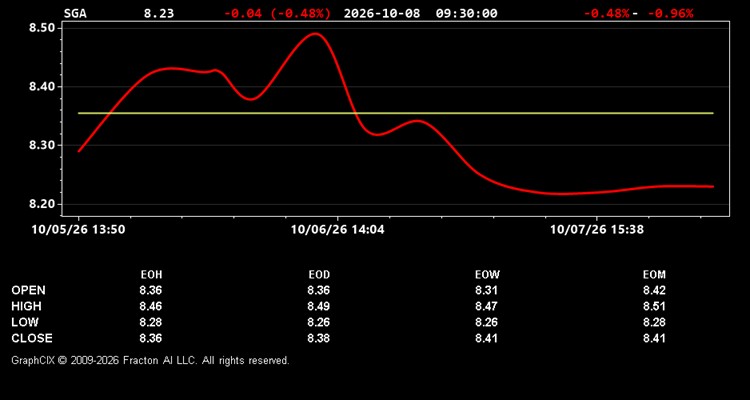Click the time 09:30:00 in header
The image size is (750, 400).
tap(466, 13)
